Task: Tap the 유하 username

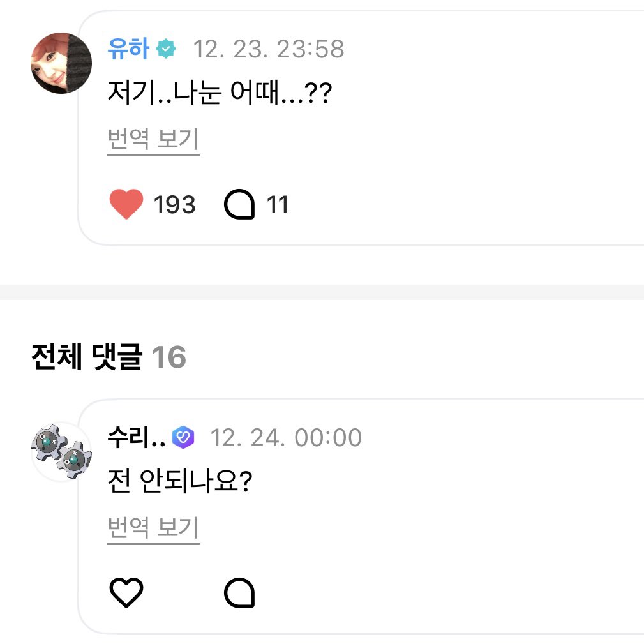Action: pyautogui.click(x=128, y=49)
